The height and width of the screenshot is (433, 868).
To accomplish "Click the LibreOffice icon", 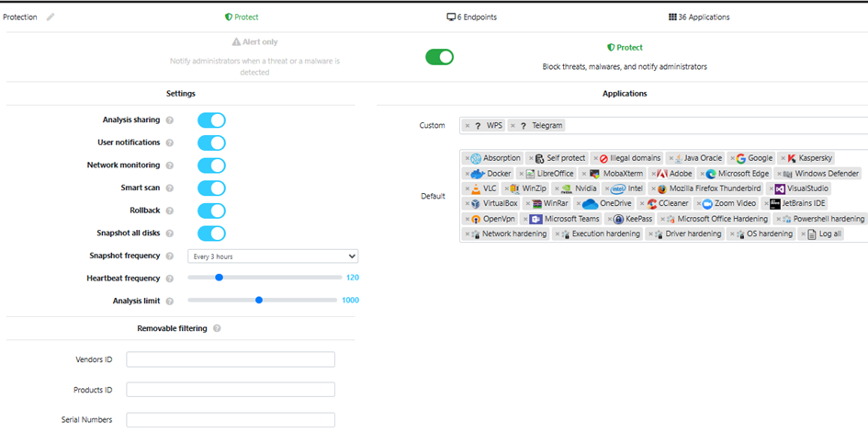I will click(x=530, y=174).
